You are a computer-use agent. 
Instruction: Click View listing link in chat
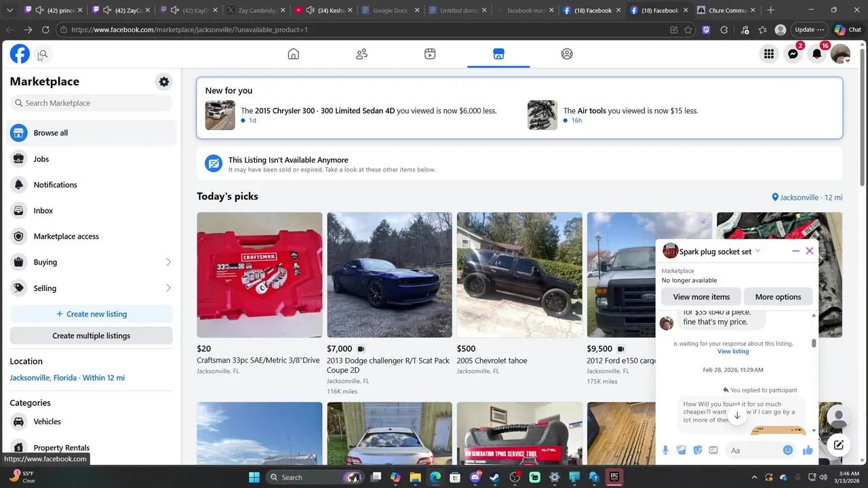tap(733, 351)
